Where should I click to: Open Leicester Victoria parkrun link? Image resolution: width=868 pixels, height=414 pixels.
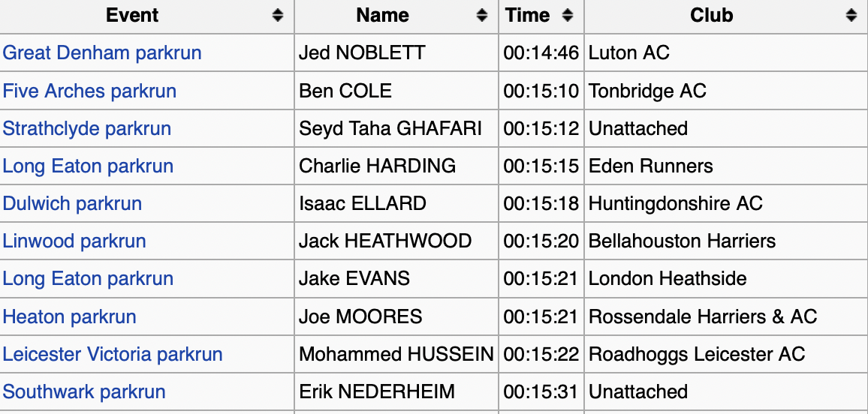[x=113, y=354]
